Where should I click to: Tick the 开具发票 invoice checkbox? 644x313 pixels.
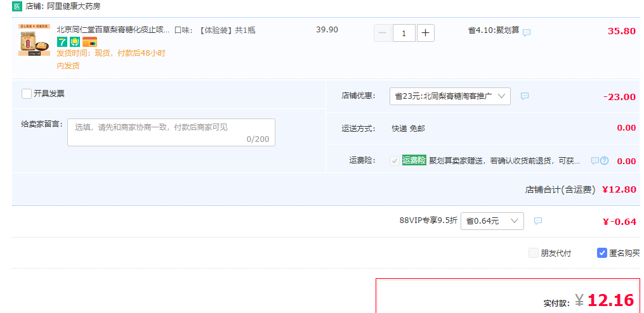pyautogui.click(x=27, y=94)
